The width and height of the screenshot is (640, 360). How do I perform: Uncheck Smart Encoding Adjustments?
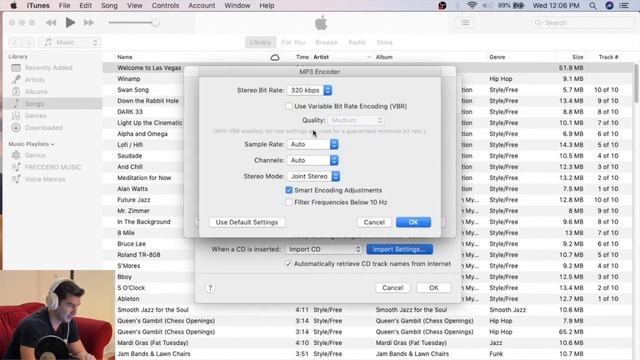coord(289,190)
